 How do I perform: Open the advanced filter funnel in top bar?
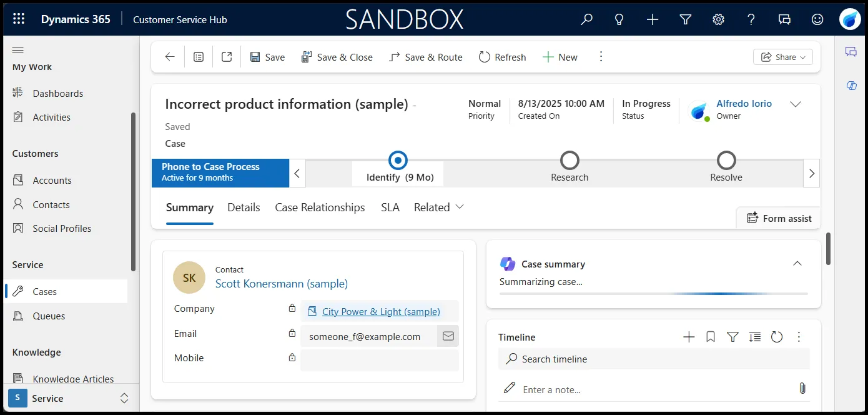coord(686,19)
